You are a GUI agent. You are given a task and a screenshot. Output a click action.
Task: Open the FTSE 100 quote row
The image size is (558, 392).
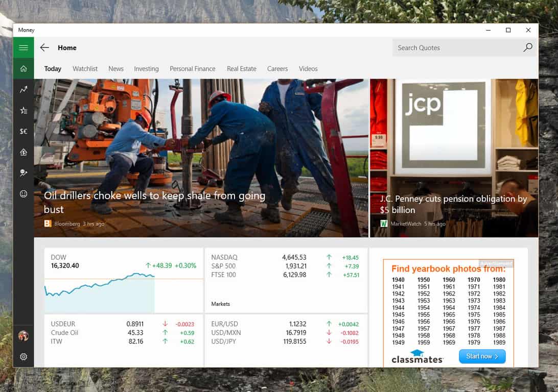[x=286, y=275]
